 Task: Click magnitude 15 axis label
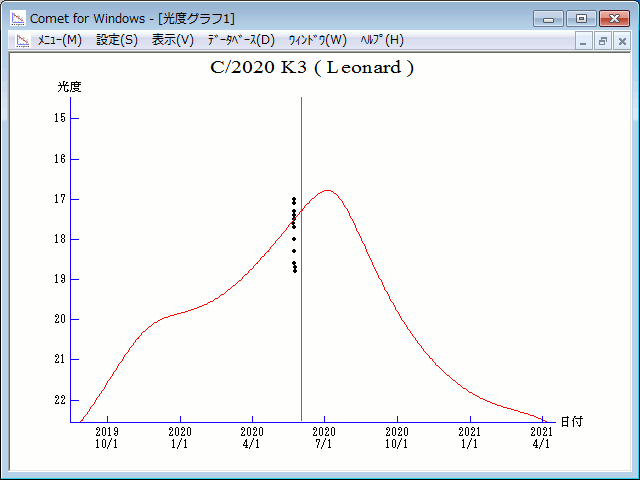[x=60, y=118]
